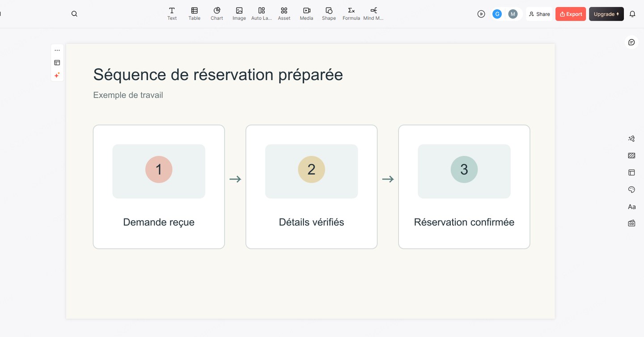Click the red Export button
The image size is (644, 337).
pyautogui.click(x=571, y=14)
